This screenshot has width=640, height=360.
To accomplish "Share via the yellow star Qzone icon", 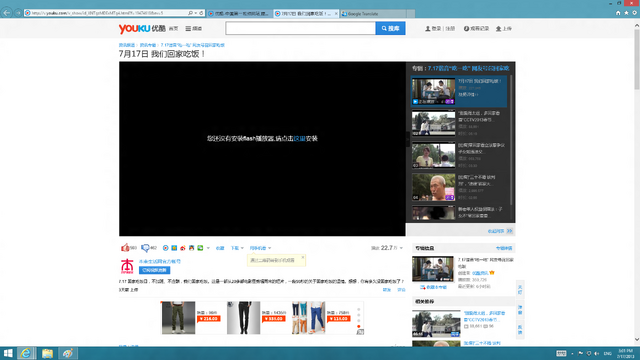I will [174, 248].
